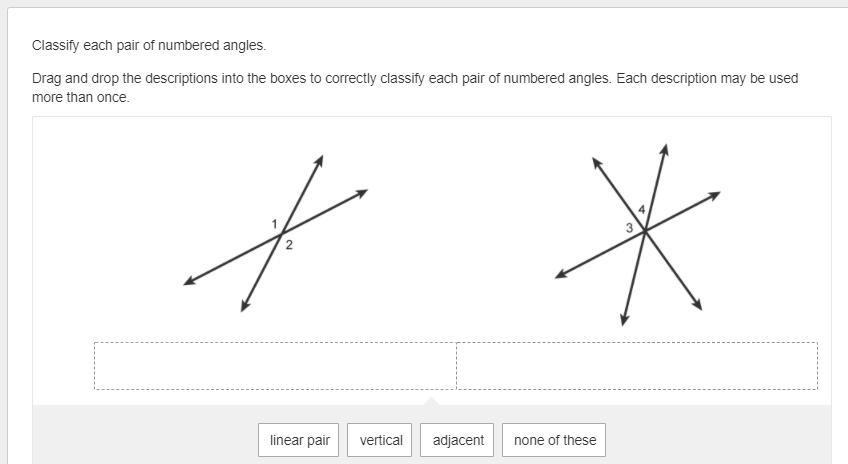The image size is (848, 464).
Task: Click the empty drop box under angles 1 and 2
Action: (x=275, y=366)
